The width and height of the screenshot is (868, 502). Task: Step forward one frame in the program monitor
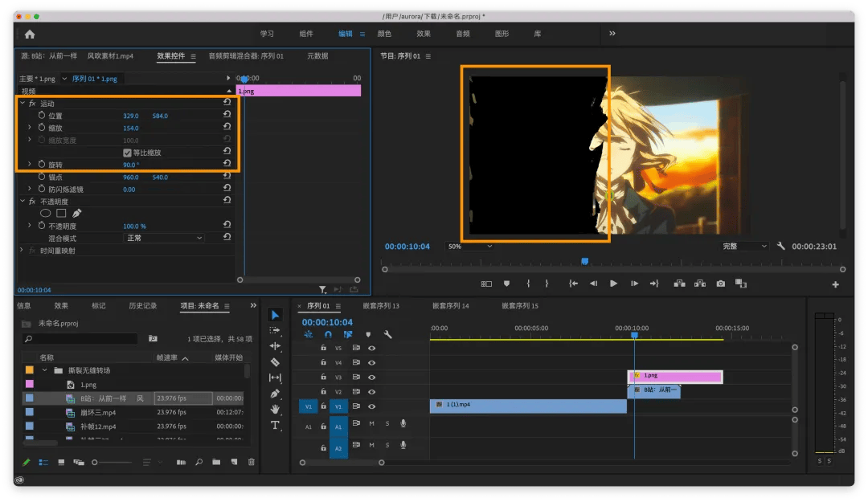[634, 284]
